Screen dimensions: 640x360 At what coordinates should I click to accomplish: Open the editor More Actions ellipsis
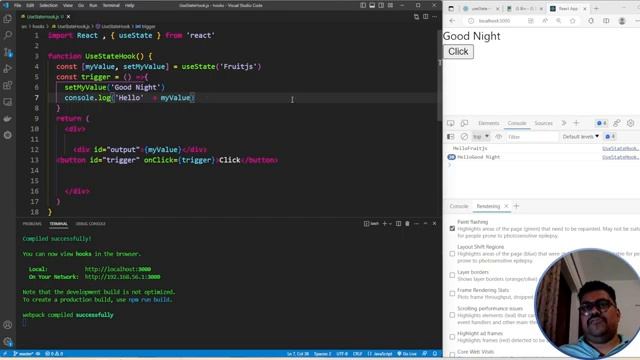click(434, 17)
